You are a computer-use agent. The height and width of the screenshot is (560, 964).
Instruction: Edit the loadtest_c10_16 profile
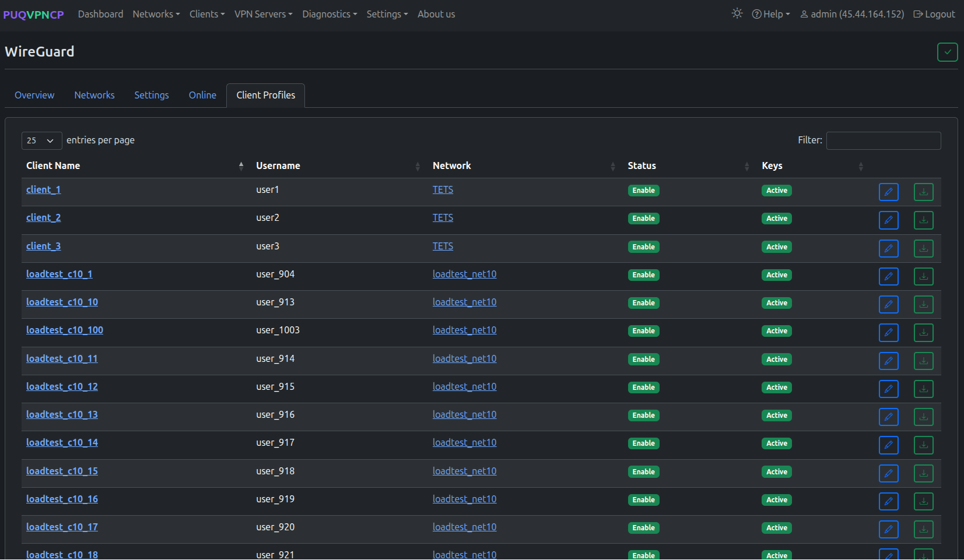click(889, 501)
